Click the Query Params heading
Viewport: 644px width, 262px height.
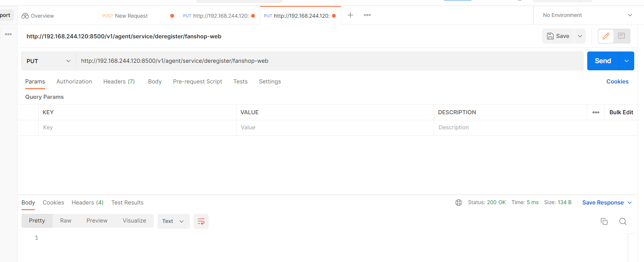click(x=44, y=97)
